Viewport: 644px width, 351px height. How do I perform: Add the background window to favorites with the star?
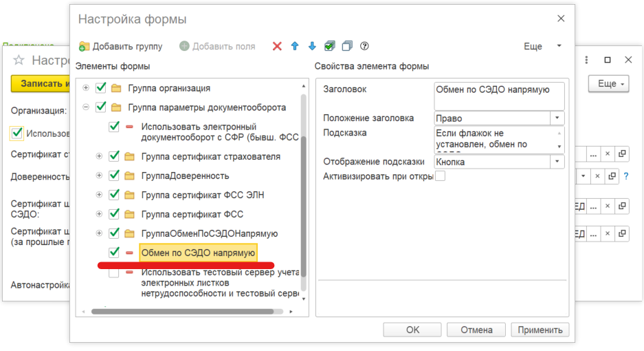point(19,61)
